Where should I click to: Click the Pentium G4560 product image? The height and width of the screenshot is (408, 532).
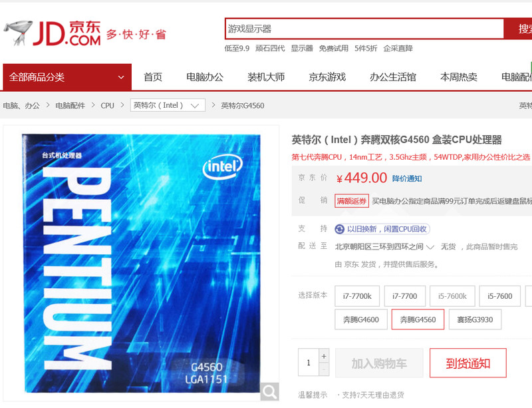click(x=141, y=264)
